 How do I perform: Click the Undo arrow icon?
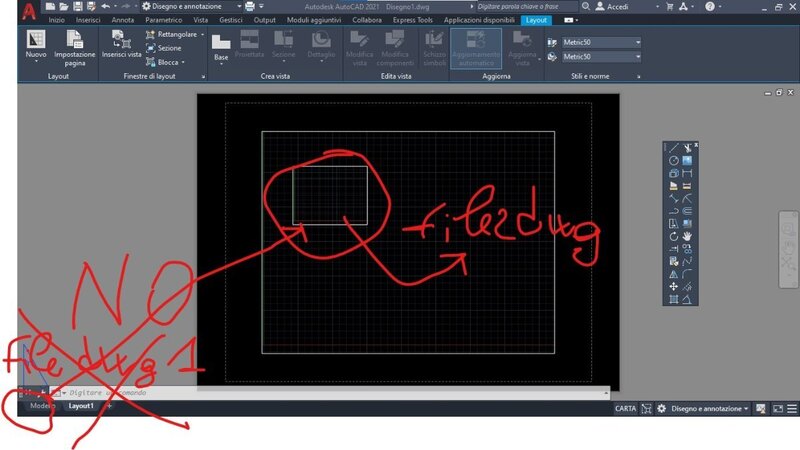click(x=106, y=7)
